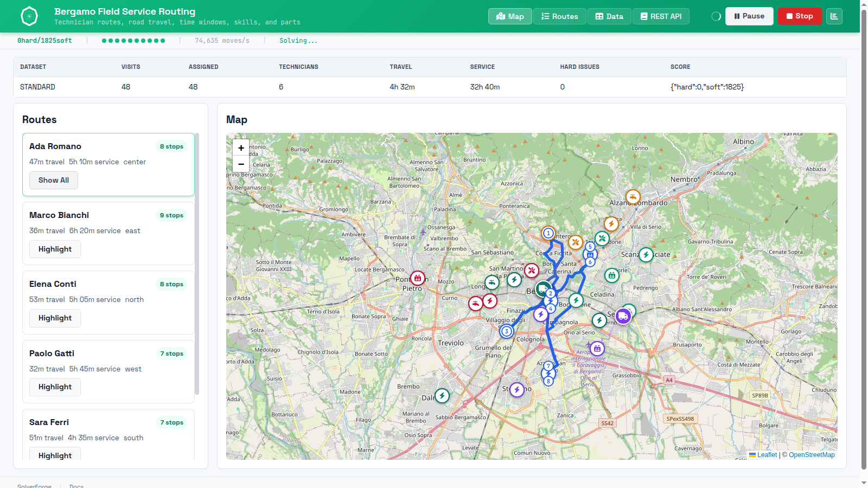Select route stop marker number 8
This screenshot has width=868, height=488.
[548, 381]
